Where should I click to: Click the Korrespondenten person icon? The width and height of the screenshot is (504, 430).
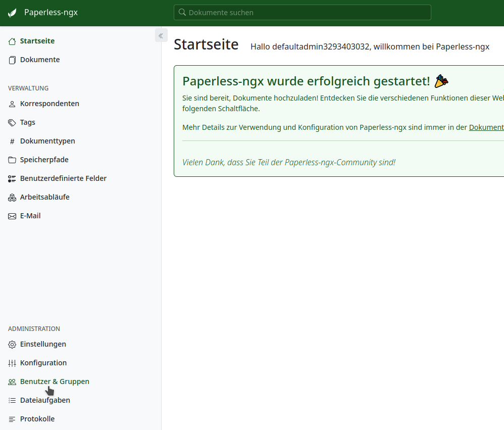12,104
